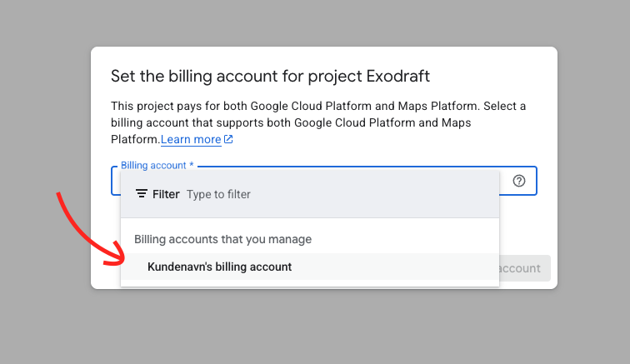Image resolution: width=630 pixels, height=364 pixels.
Task: Click the filter lines icon
Action: point(142,194)
